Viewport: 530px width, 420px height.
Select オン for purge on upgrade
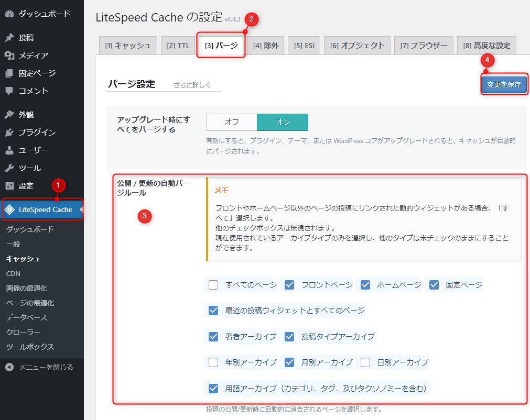click(x=283, y=122)
